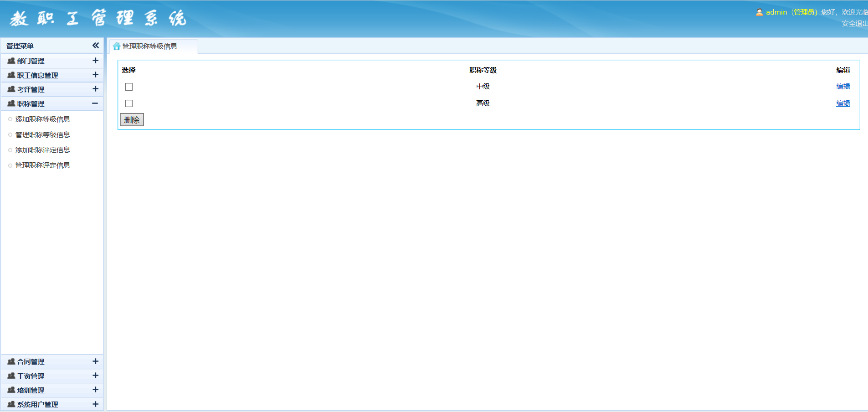Click the 系统用户管理 menu header label

(x=38, y=405)
